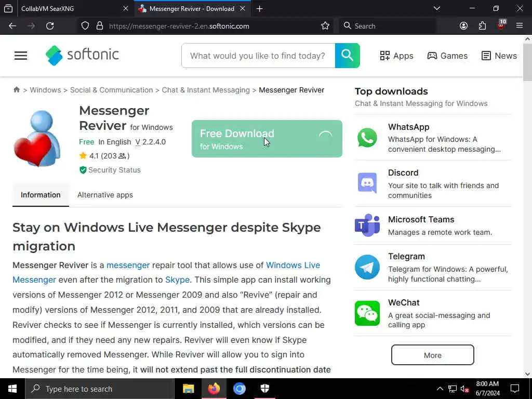Click the WeChat title text
The image size is (532, 399).
coord(404,303)
